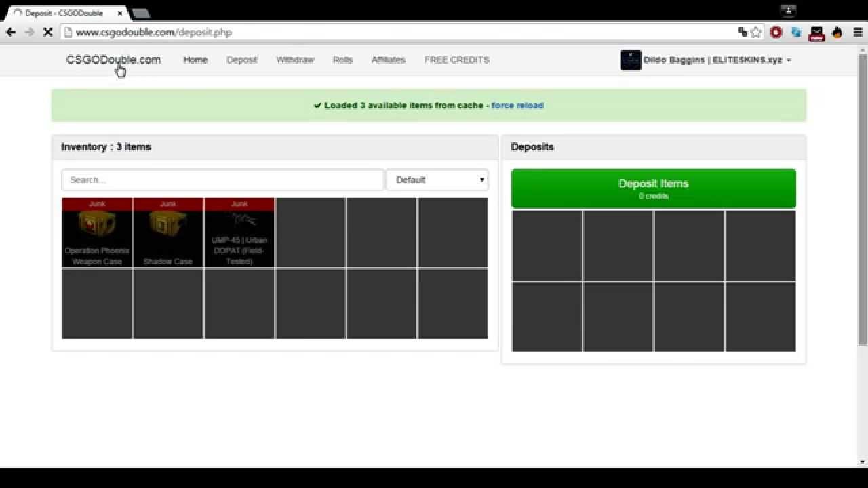Bookmark this page with the star icon

(x=756, y=32)
